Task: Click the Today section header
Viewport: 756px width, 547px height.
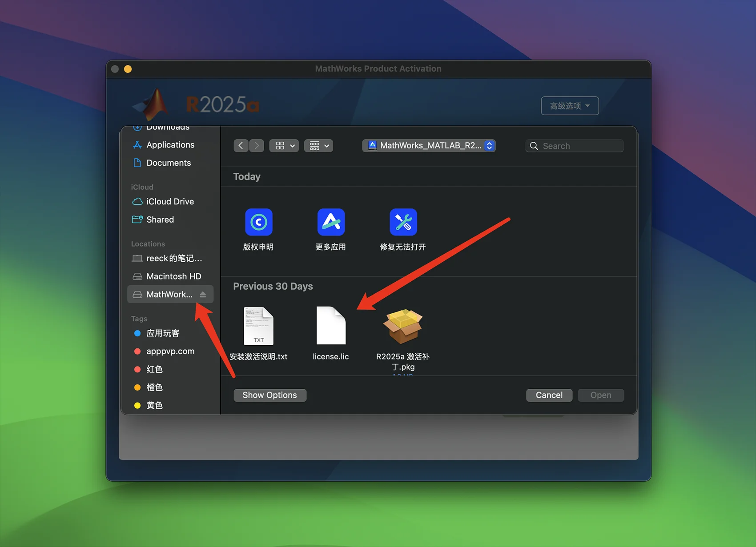Action: tap(247, 176)
